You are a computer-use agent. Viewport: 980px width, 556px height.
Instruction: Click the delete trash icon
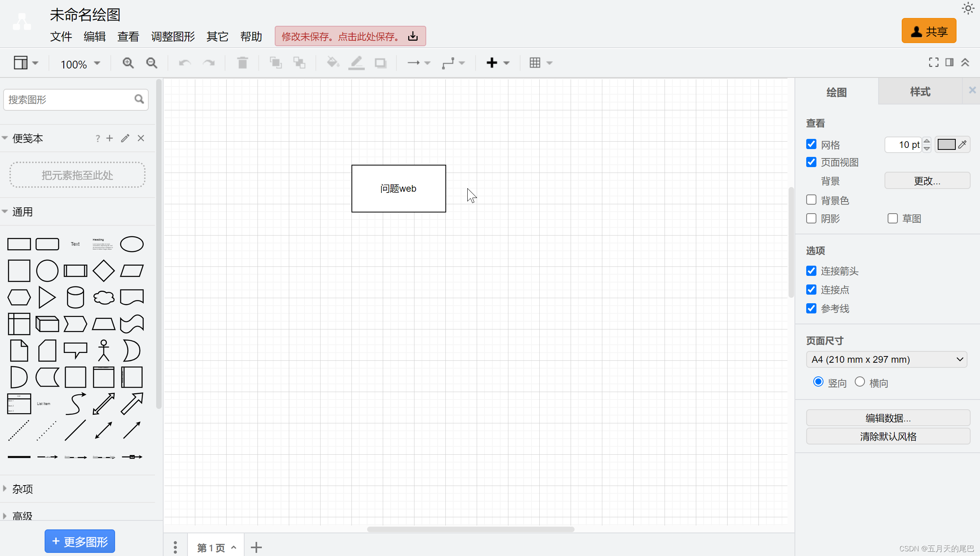243,63
